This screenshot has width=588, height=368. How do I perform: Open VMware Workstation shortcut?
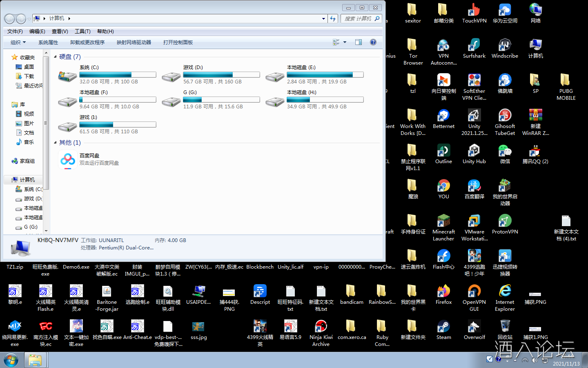tap(474, 227)
